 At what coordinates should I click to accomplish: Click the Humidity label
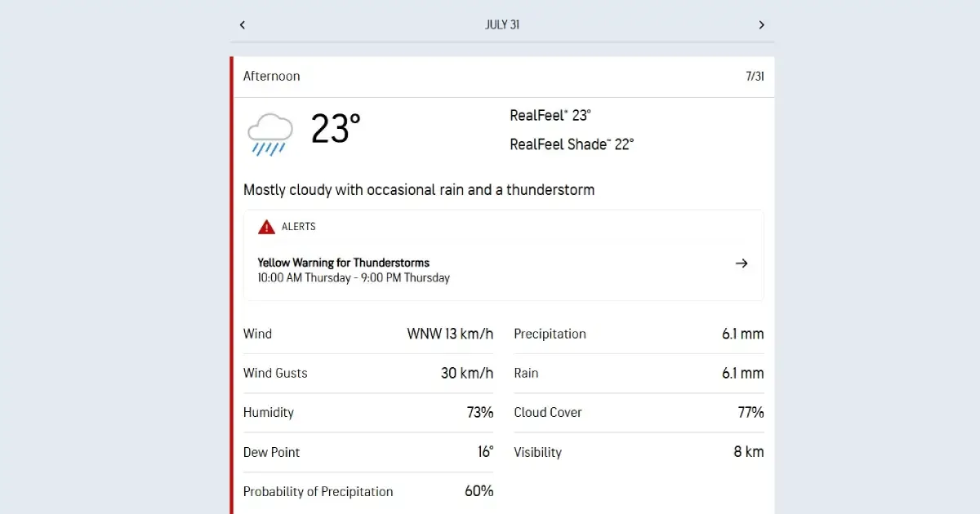269,412
